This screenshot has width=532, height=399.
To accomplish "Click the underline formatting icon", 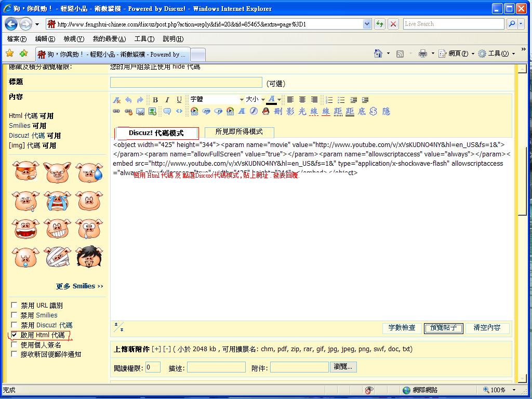I will click(179, 100).
